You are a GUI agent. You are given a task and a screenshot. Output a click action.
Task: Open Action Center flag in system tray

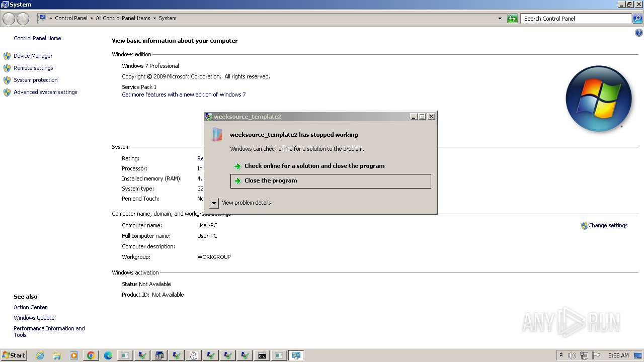click(x=596, y=355)
